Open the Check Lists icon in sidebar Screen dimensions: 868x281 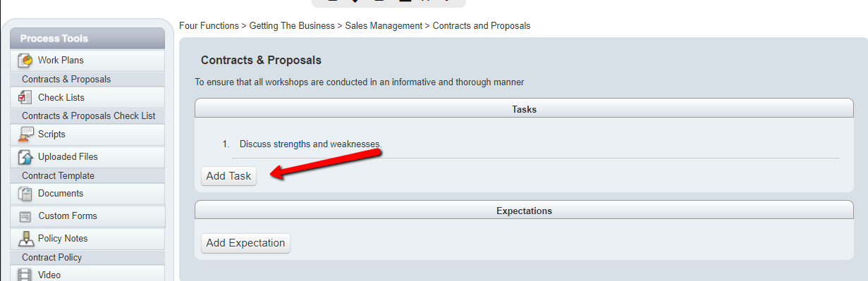(25, 97)
